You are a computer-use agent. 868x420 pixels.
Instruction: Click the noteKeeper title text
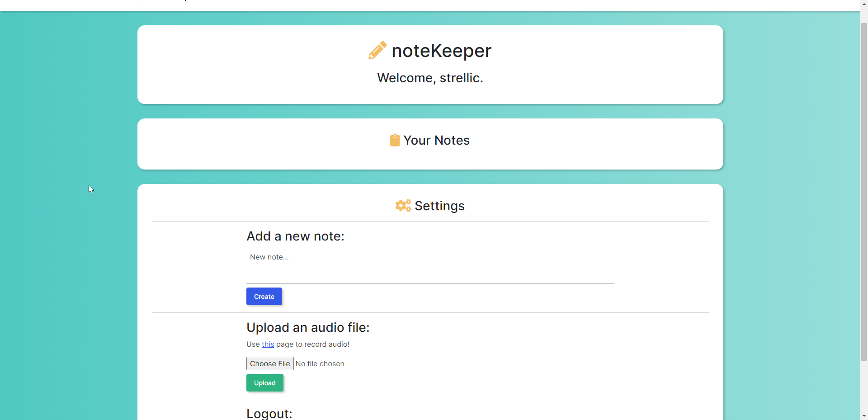(441, 51)
